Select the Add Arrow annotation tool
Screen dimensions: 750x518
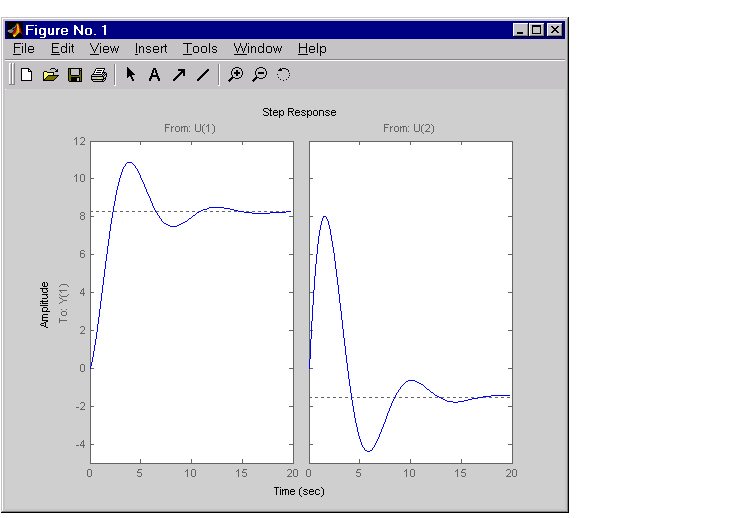tap(179, 74)
